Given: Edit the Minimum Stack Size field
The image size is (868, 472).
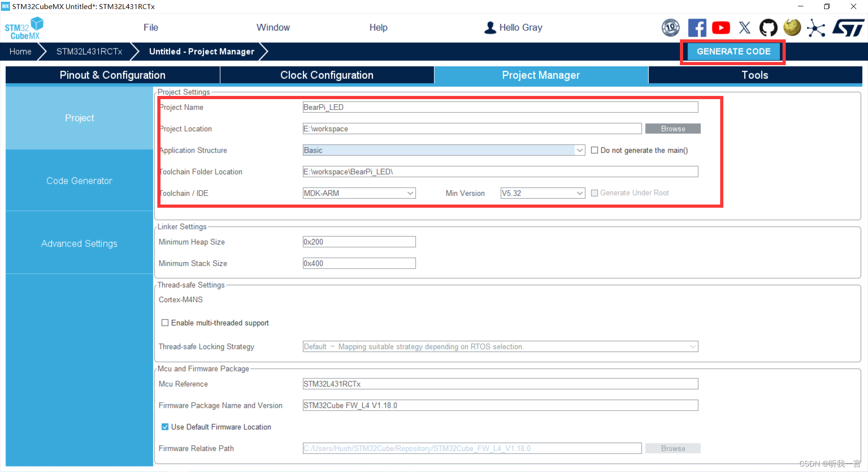Looking at the screenshot, I should (359, 263).
